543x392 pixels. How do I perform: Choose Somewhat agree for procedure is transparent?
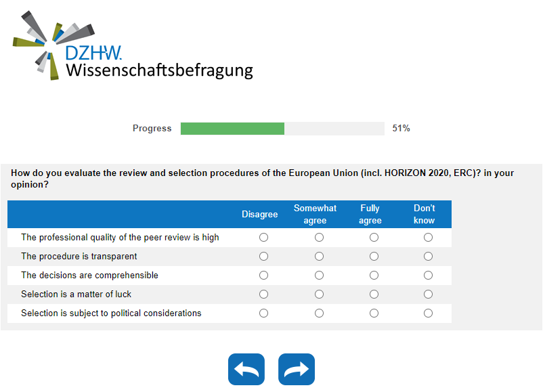pos(319,257)
